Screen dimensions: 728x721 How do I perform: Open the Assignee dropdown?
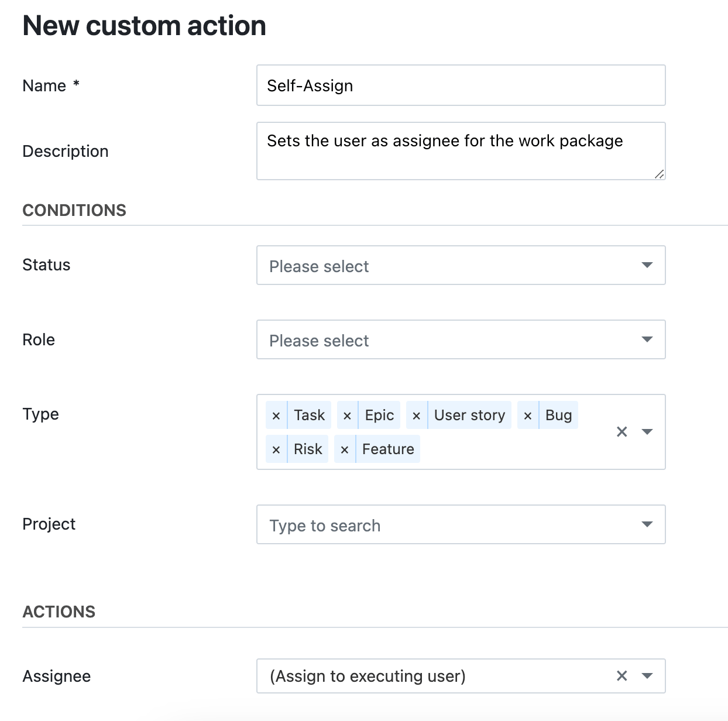[x=647, y=676]
